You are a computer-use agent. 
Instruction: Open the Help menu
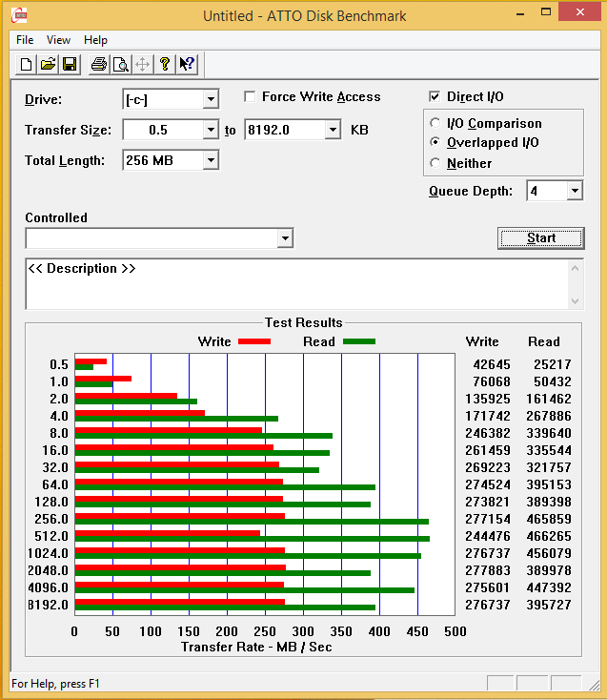tap(95, 40)
